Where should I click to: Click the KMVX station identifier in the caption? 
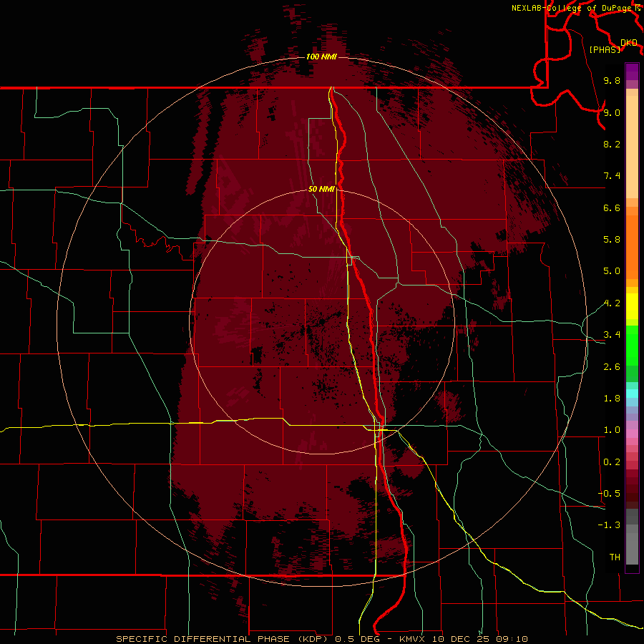[411, 639]
